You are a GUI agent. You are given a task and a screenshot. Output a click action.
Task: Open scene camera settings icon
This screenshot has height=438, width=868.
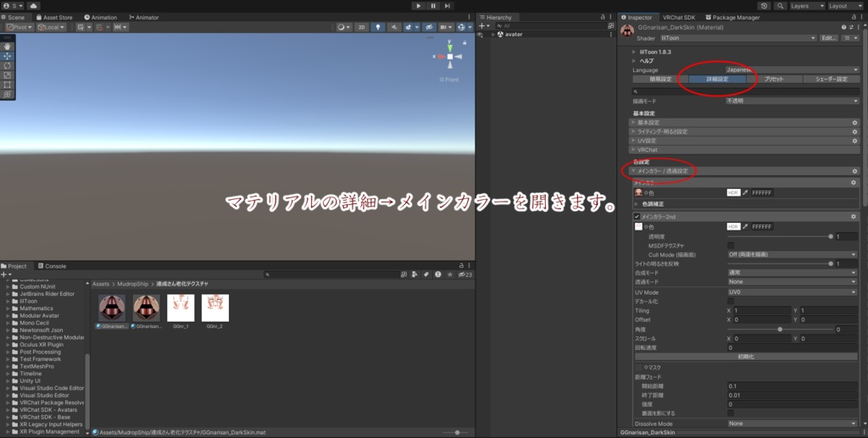pyautogui.click(x=446, y=27)
